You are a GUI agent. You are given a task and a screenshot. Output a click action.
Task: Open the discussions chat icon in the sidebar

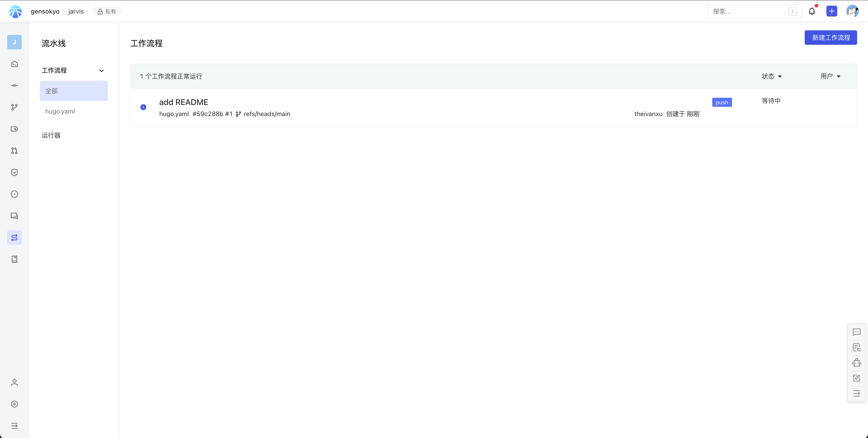pyautogui.click(x=14, y=216)
